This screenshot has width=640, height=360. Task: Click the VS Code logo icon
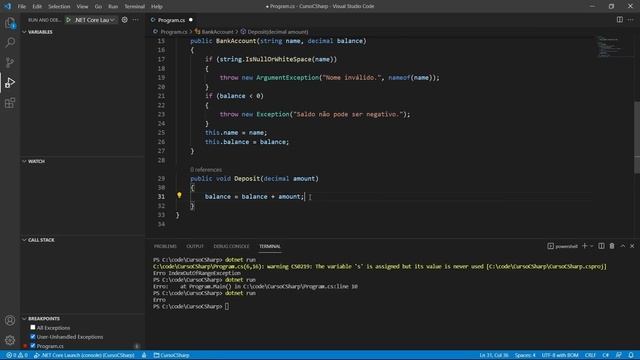(x=7, y=6)
